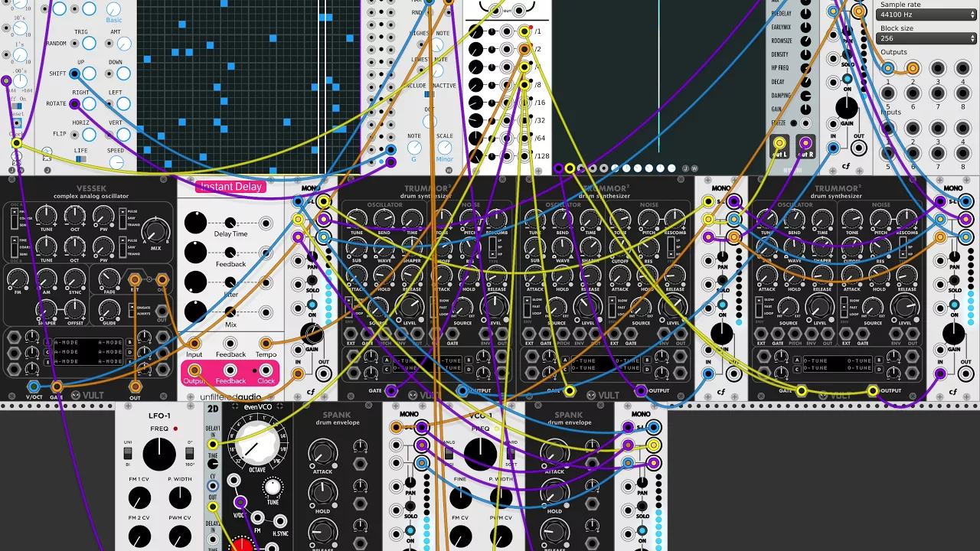Toggle the LFO-1 UNI/BI switch

(x=128, y=454)
